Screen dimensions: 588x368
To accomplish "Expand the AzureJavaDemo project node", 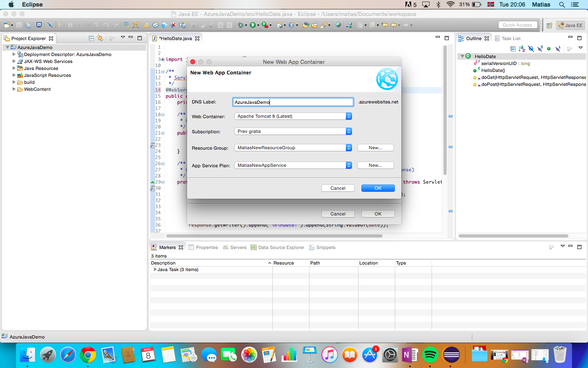I will click(x=7, y=47).
